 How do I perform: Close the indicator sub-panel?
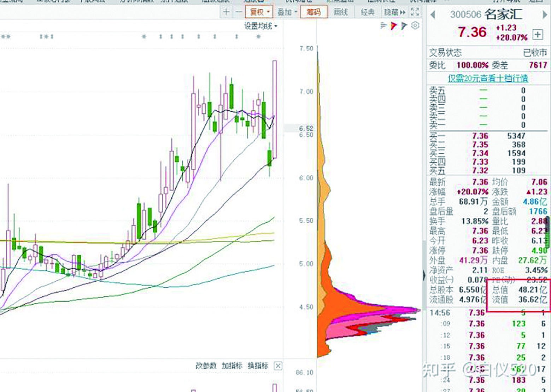click(x=278, y=366)
